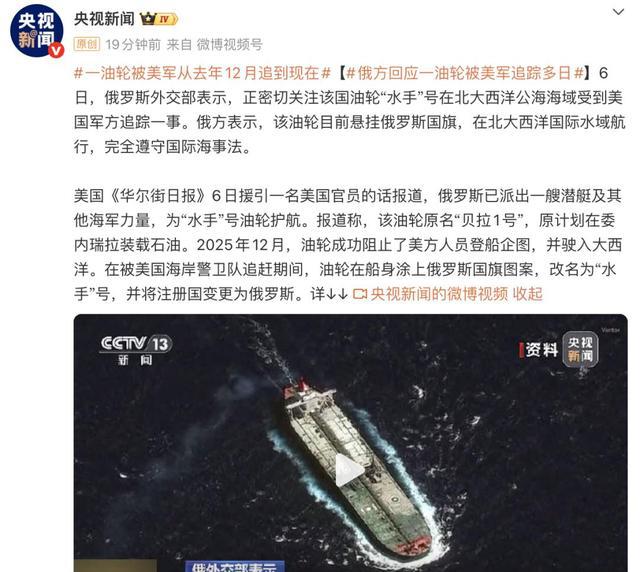Image resolution: width=640 pixels, height=572 pixels.
Task: Click the orange verified V badge
Action: [x=57, y=51]
